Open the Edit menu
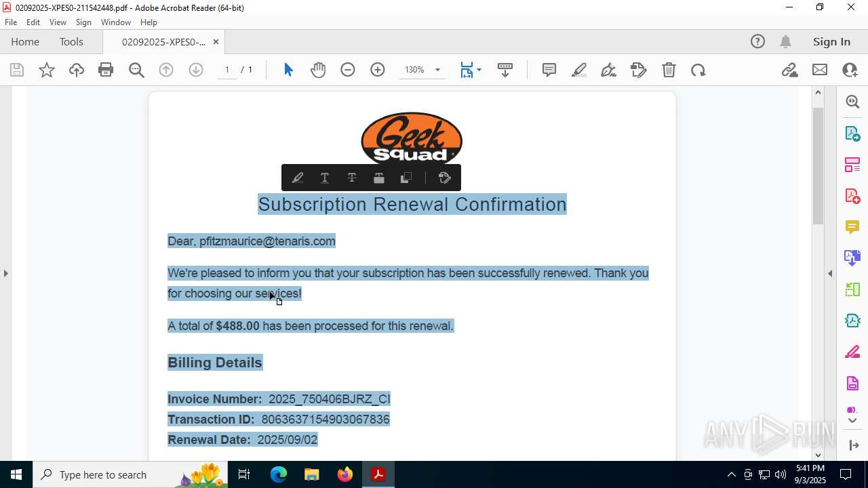The height and width of the screenshot is (488, 868). (x=33, y=22)
